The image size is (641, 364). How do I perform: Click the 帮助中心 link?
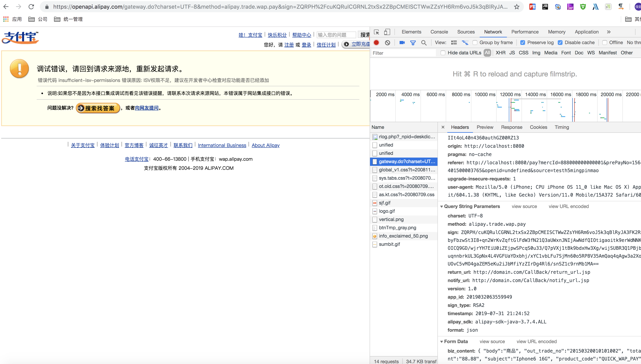[x=302, y=35]
